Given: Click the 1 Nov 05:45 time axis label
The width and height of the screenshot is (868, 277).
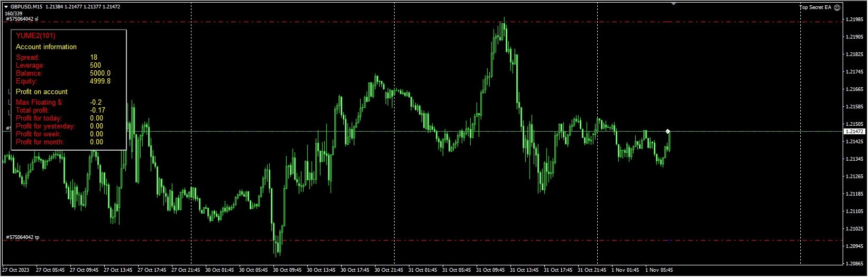Looking at the screenshot, I should tap(659, 270).
